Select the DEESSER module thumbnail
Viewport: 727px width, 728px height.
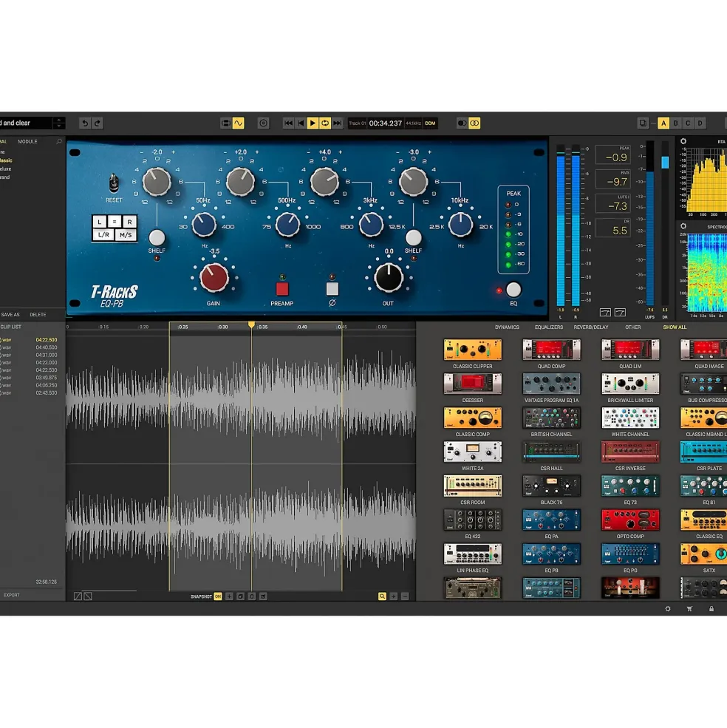coord(473,384)
